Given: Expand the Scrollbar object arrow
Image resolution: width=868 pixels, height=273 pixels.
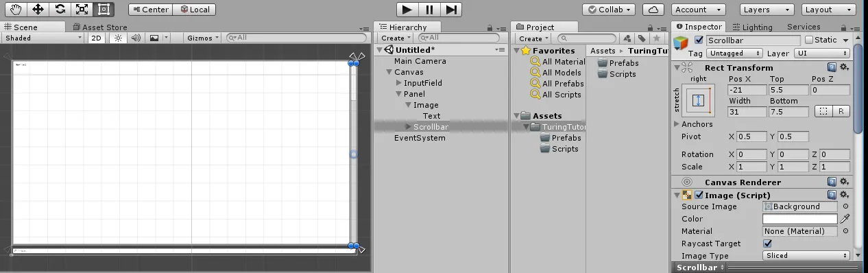Looking at the screenshot, I should 409,127.
